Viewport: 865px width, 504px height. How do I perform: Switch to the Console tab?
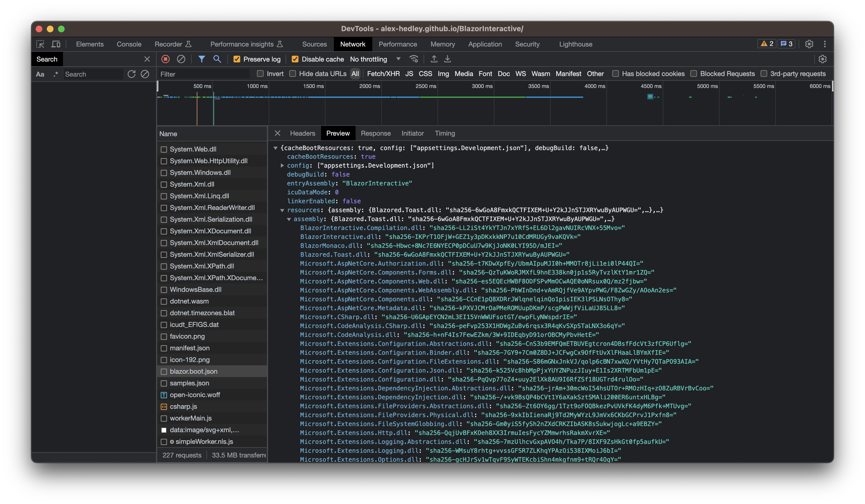point(129,44)
